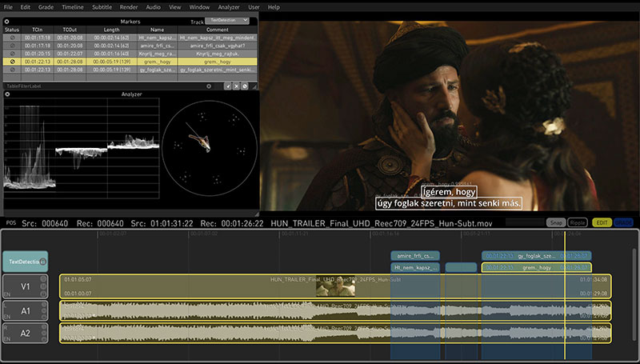This screenshot has width=640, height=364.
Task: Click the middle small icon on A2 track
Action: [43, 333]
